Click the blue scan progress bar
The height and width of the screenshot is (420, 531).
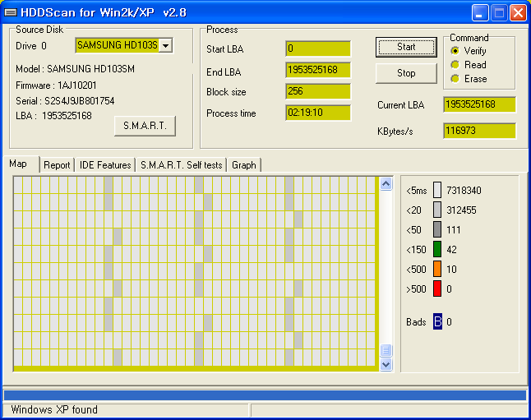click(x=265, y=395)
